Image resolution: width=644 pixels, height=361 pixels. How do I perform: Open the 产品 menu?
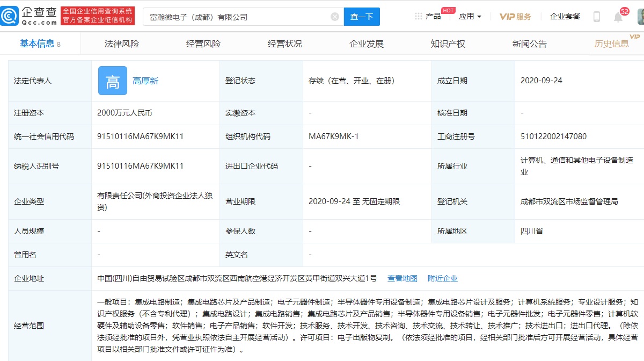[x=433, y=16]
